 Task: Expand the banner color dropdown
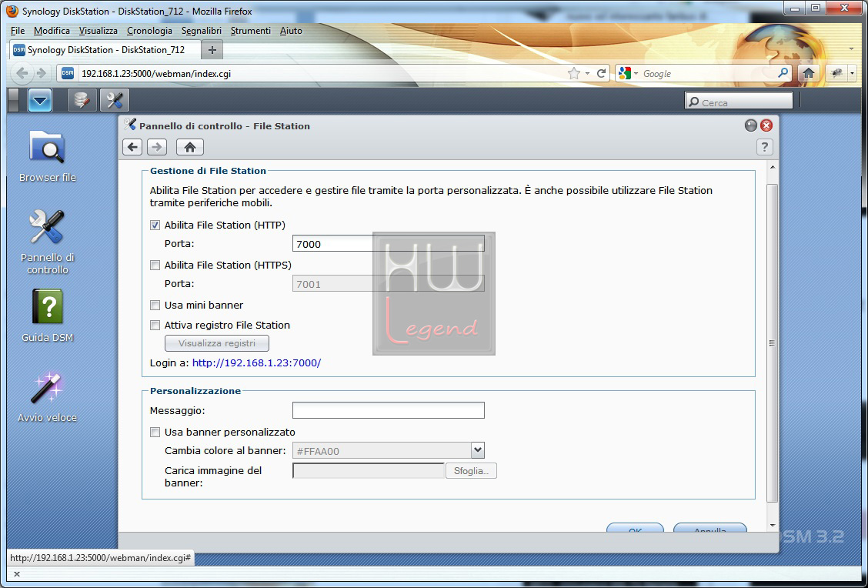pos(478,450)
